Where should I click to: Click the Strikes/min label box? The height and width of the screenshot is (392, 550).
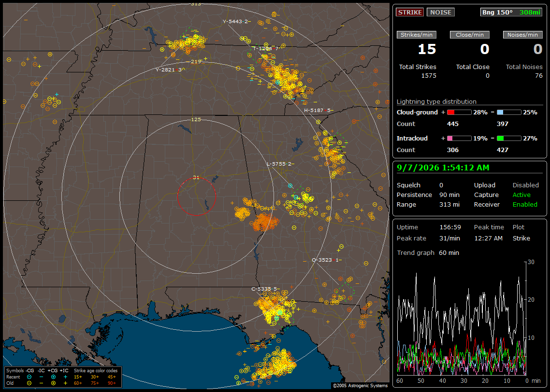pyautogui.click(x=416, y=35)
